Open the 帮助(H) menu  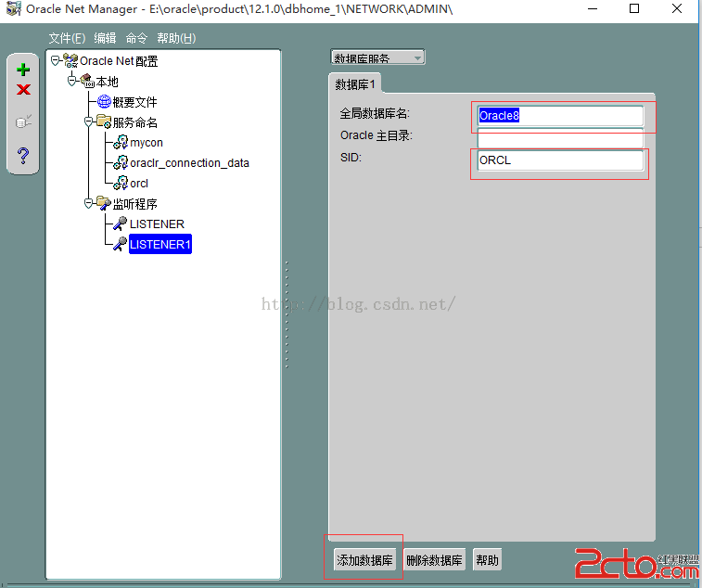pyautogui.click(x=176, y=38)
